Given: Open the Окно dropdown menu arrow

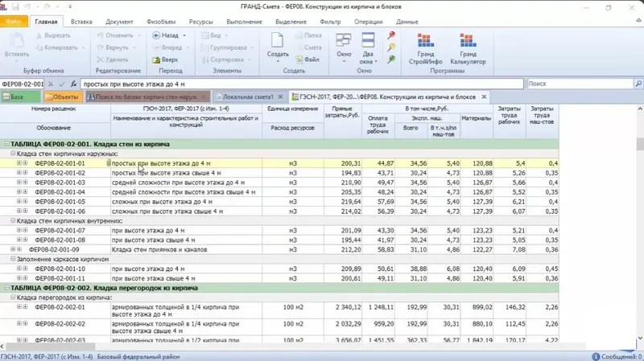Looking at the screenshot, I should click(344, 62).
